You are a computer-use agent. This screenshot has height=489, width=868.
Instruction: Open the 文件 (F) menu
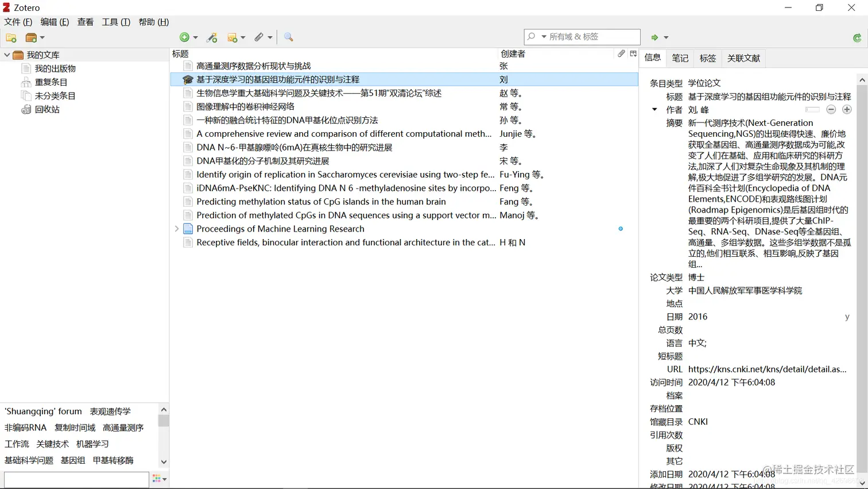(x=18, y=22)
